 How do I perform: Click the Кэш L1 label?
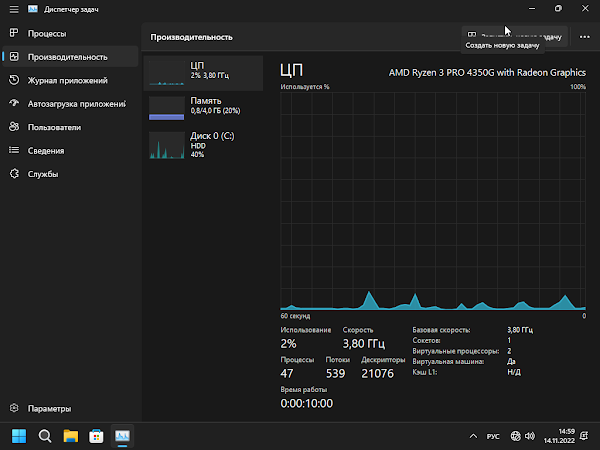coord(424,372)
